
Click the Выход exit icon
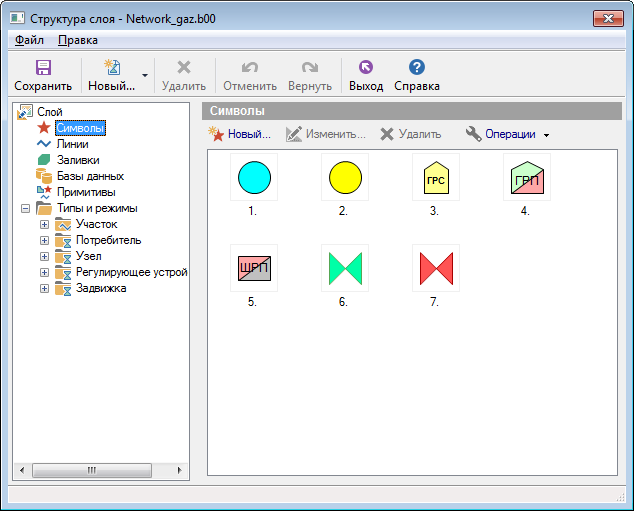point(365,68)
